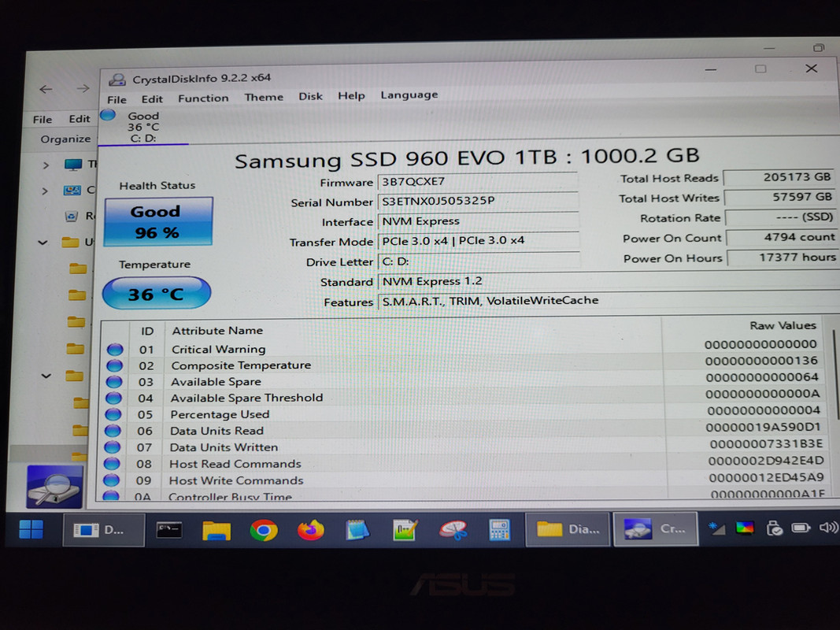The image size is (840, 630).
Task: Switch to the Cr... CrystalDiskInfo taskbar button
Action: click(655, 528)
